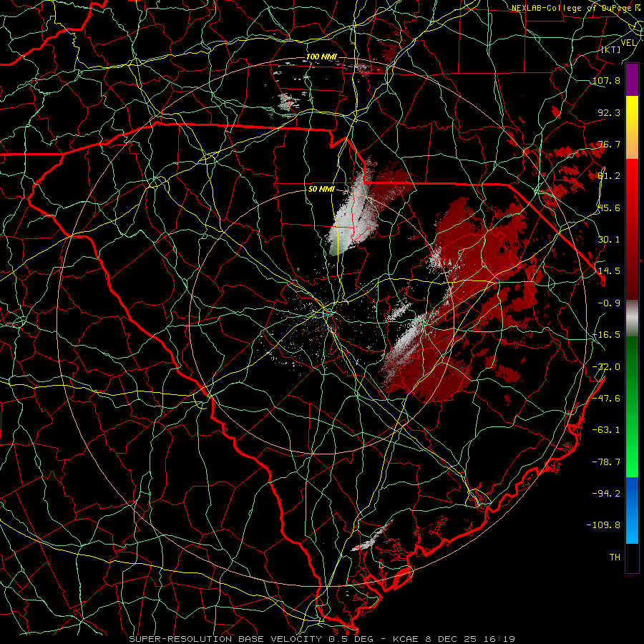Image resolution: width=644 pixels, height=644 pixels.
Task: Click the large white velocity echo north of radar
Action: click(x=351, y=213)
